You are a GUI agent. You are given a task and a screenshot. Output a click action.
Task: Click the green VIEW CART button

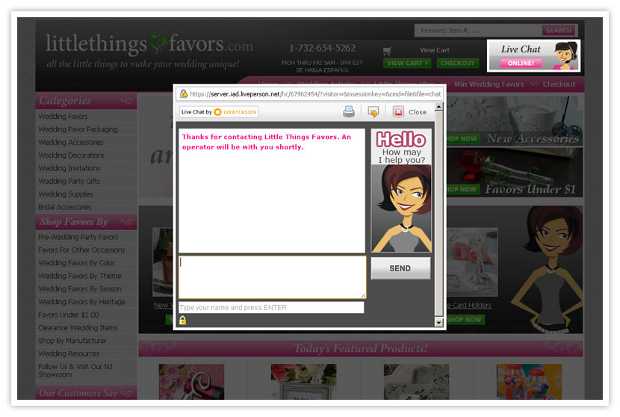[x=406, y=63]
